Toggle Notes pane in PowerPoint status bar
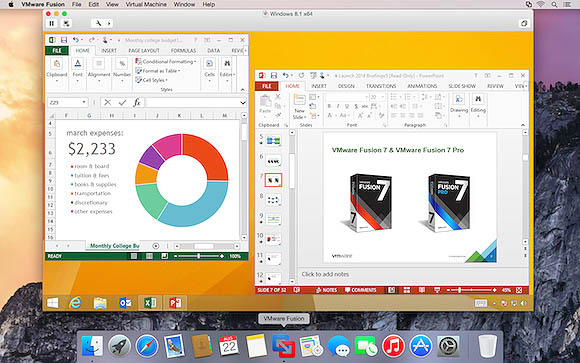The image size is (580, 363). point(327,290)
